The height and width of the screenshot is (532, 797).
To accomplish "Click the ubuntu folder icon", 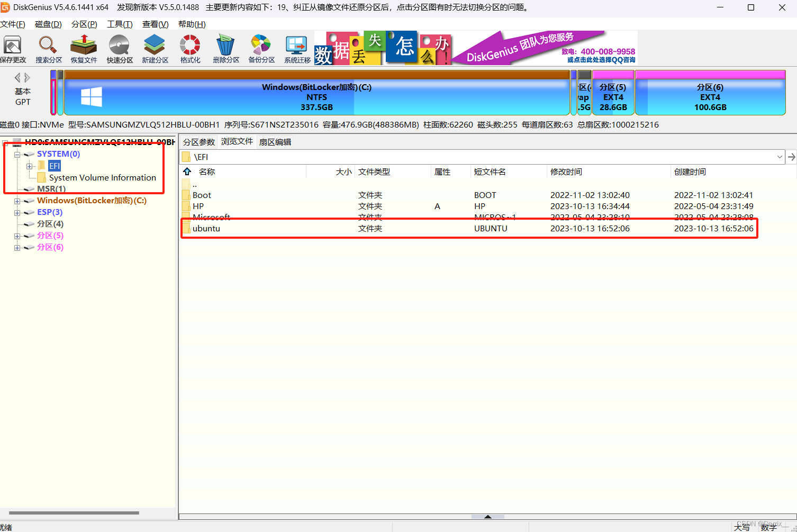I will point(186,229).
